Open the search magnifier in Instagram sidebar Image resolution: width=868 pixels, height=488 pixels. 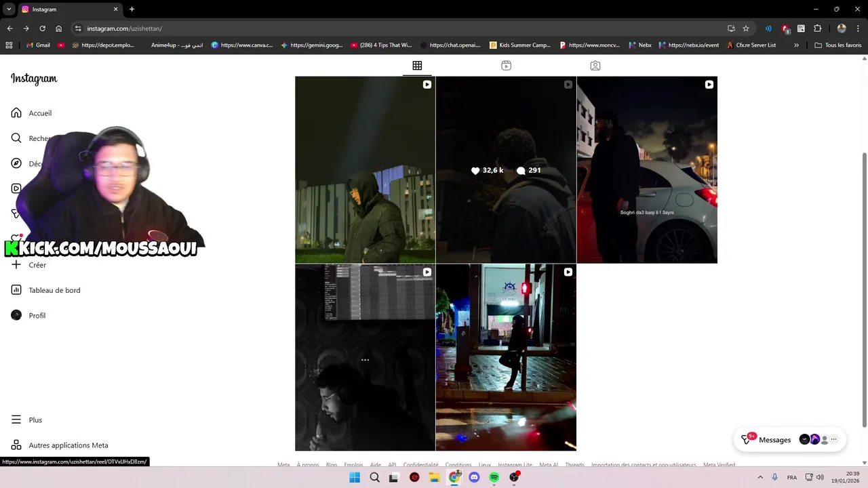[16, 138]
